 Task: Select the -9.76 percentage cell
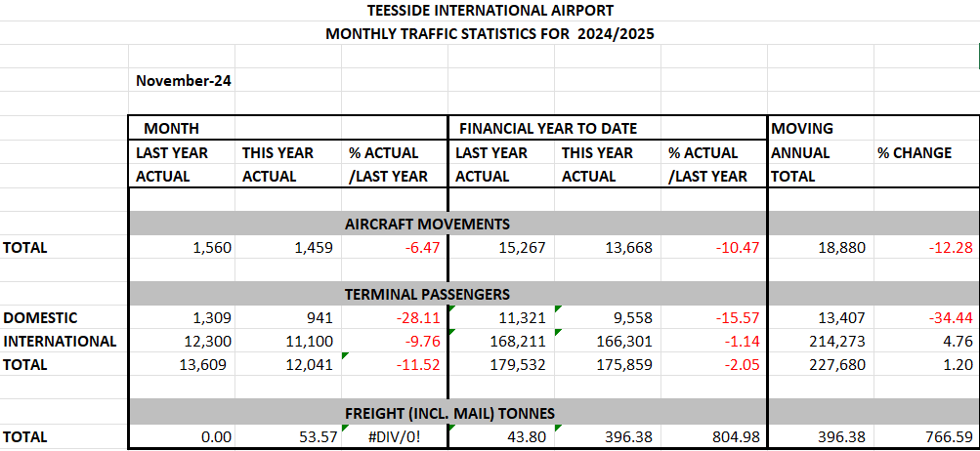pos(395,342)
